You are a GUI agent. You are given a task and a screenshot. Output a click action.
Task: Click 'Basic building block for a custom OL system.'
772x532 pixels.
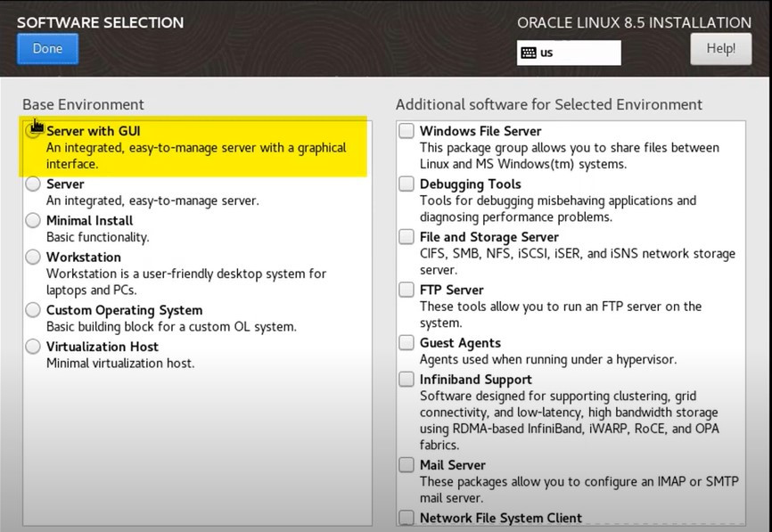171,327
